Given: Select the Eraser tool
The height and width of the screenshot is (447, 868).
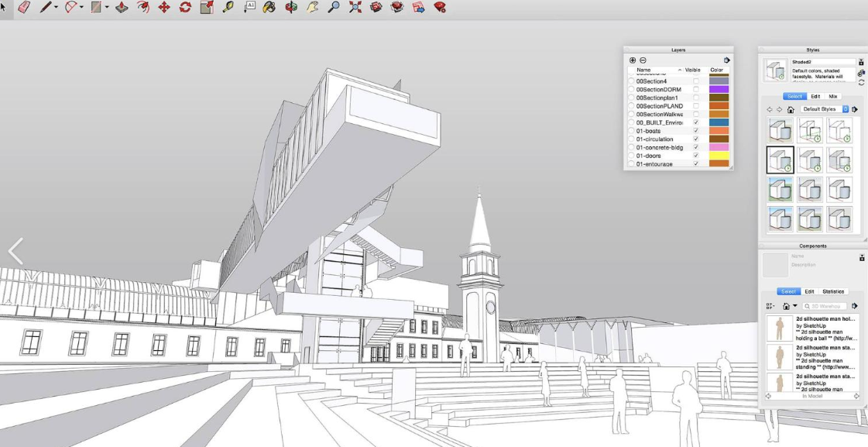Looking at the screenshot, I should click(24, 7).
